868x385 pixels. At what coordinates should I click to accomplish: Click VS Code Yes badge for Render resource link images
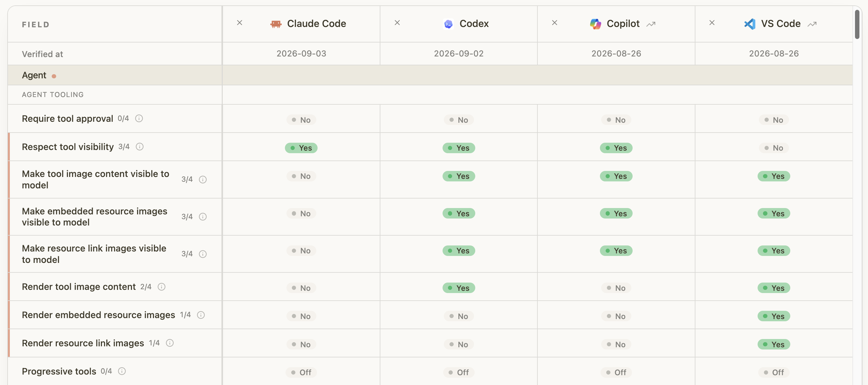click(x=774, y=344)
